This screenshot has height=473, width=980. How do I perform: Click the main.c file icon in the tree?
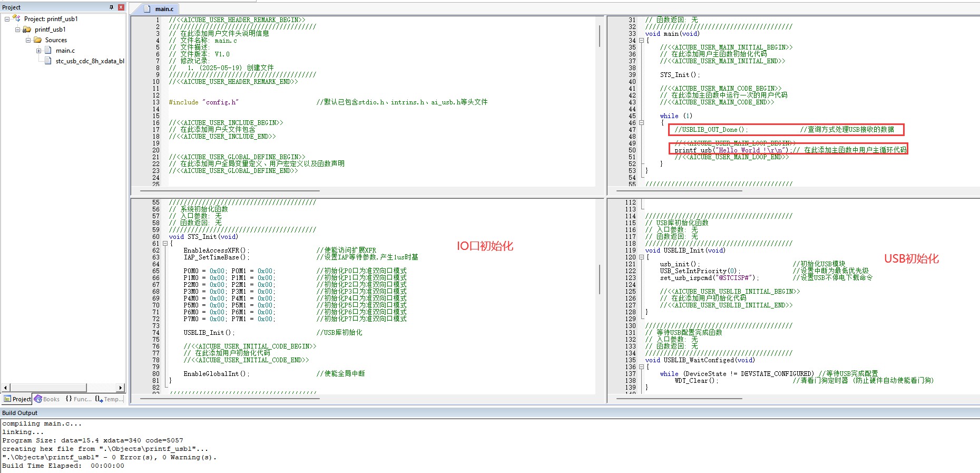point(48,51)
